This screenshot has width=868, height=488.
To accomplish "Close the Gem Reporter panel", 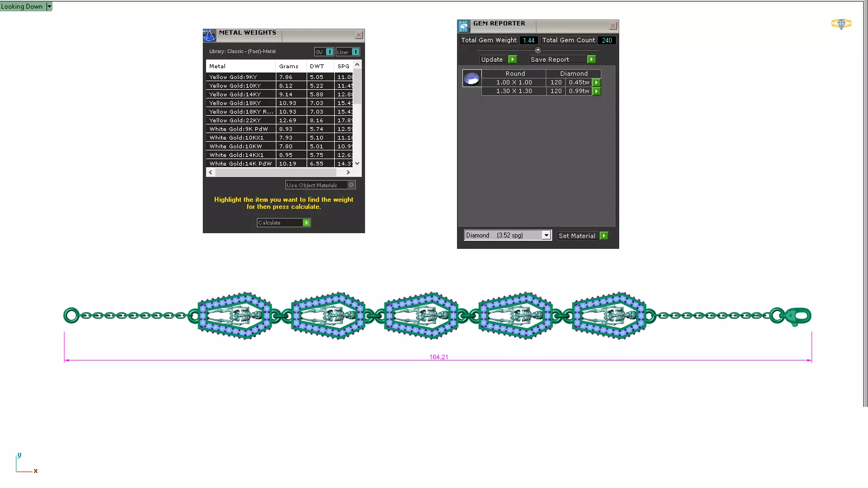I will point(613,26).
